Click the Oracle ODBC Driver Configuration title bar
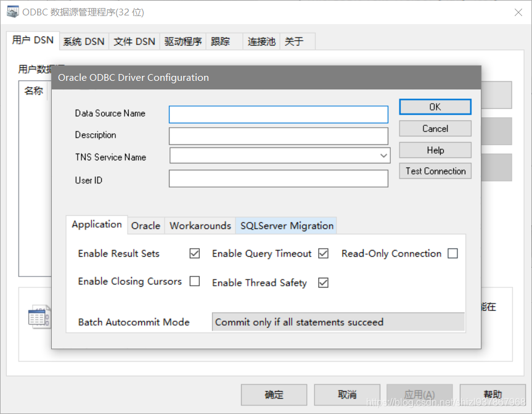 pos(266,78)
